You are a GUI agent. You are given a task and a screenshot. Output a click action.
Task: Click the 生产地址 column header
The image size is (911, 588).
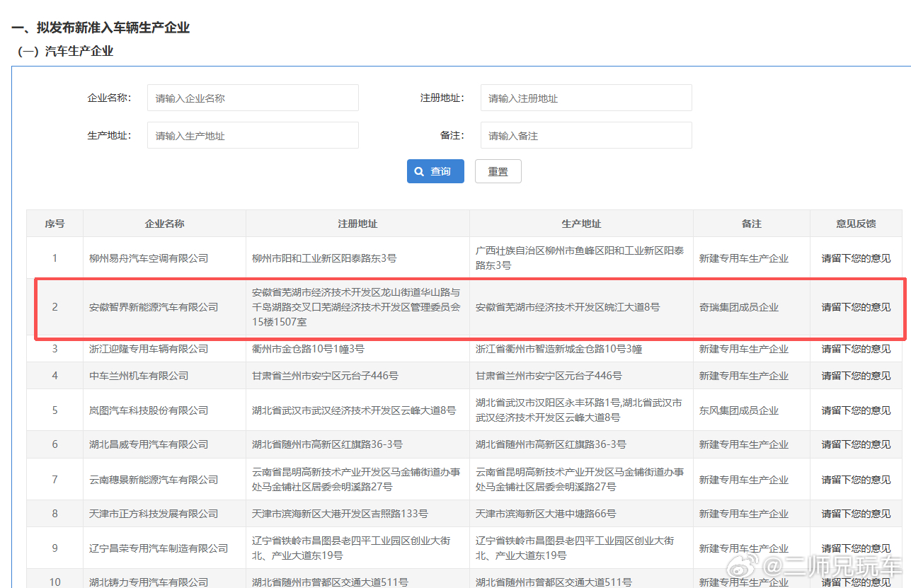[581, 224]
